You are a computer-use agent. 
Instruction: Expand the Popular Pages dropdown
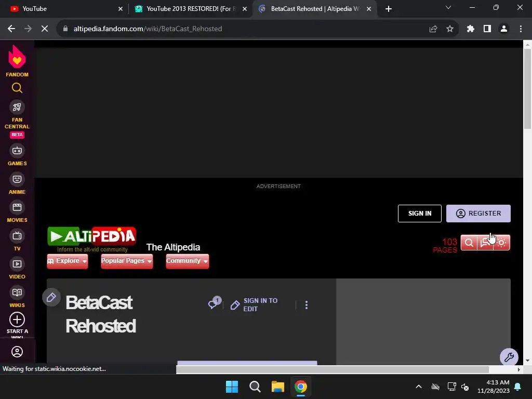(x=127, y=261)
